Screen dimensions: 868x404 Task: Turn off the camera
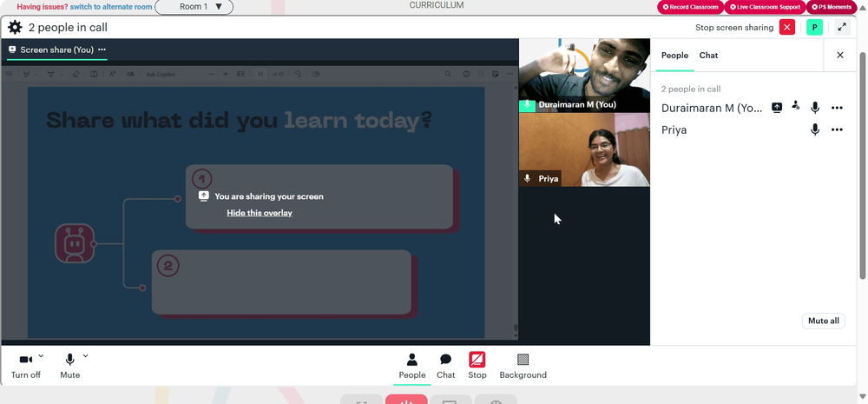click(x=25, y=366)
